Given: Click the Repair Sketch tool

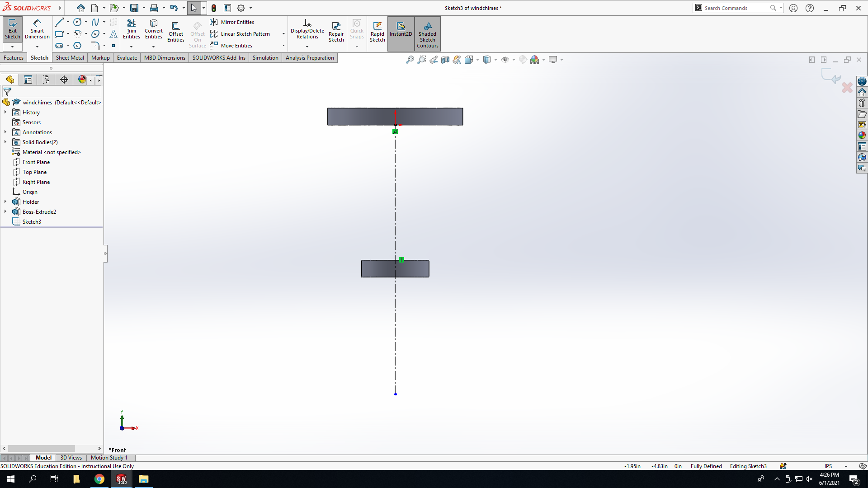Looking at the screenshot, I should [336, 32].
